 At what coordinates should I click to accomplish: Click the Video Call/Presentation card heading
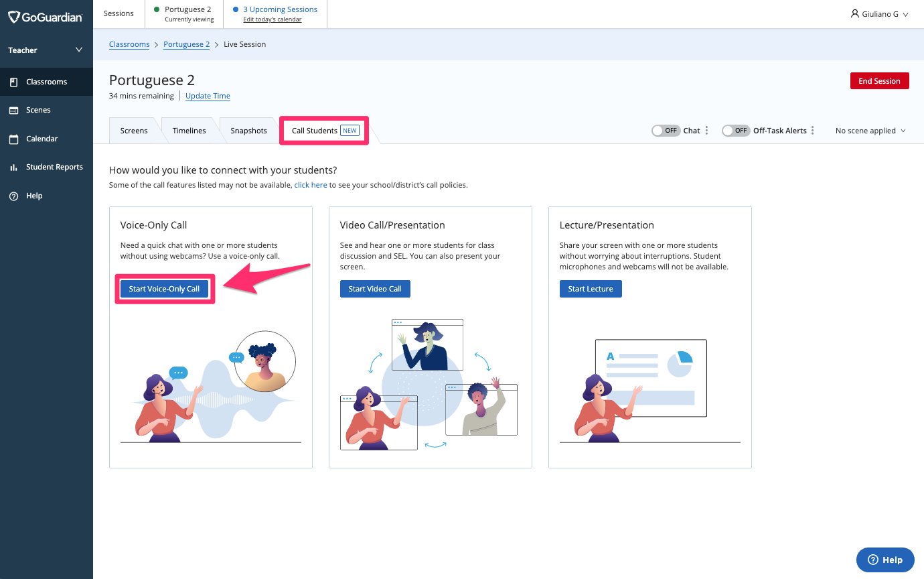click(x=392, y=225)
